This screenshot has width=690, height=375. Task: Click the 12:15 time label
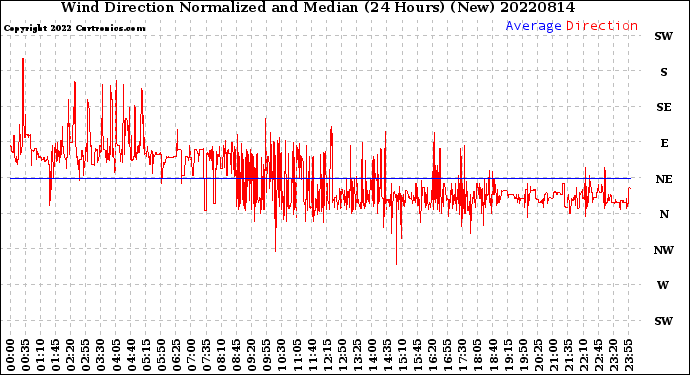pos(327,355)
